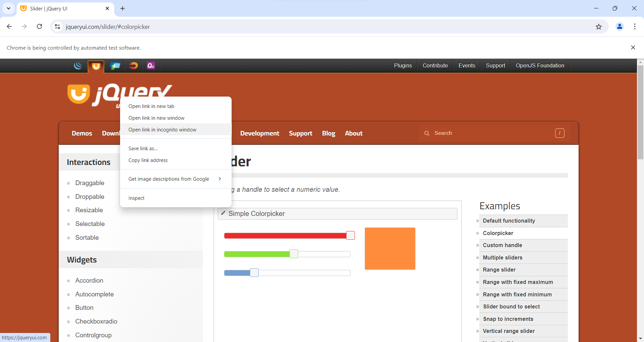Select Open link in incognito window

point(162,130)
